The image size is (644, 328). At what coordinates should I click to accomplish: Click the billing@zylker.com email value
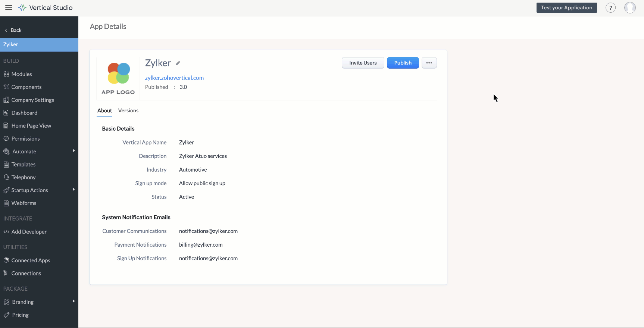[x=201, y=245]
